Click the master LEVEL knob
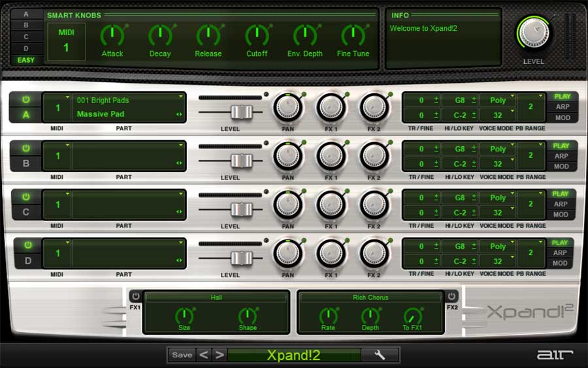The image size is (588, 368). 534,33
